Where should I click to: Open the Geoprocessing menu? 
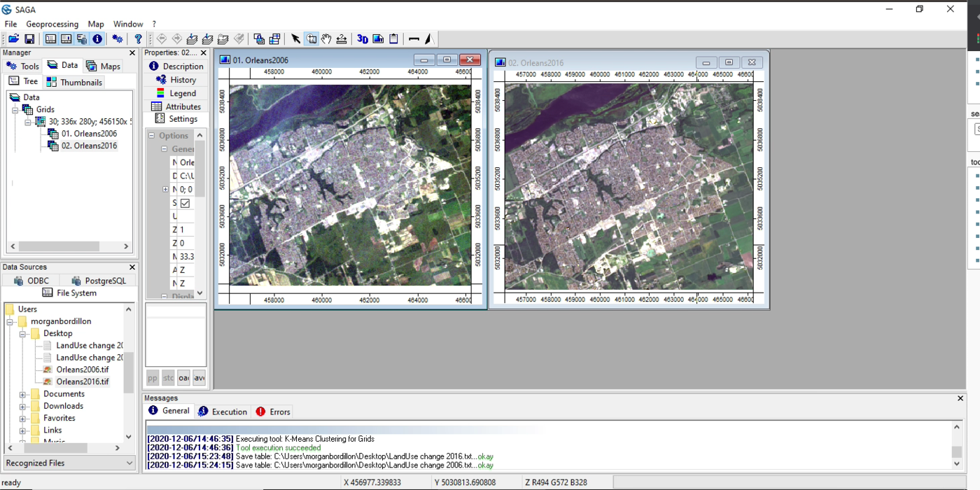[x=52, y=23]
